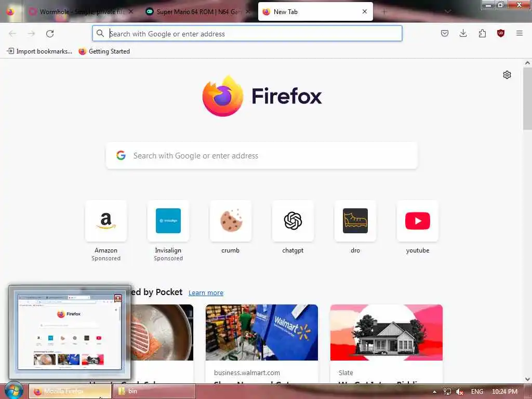Image resolution: width=532 pixels, height=399 pixels.
Task: Focus the address bar input
Action: [247, 33]
